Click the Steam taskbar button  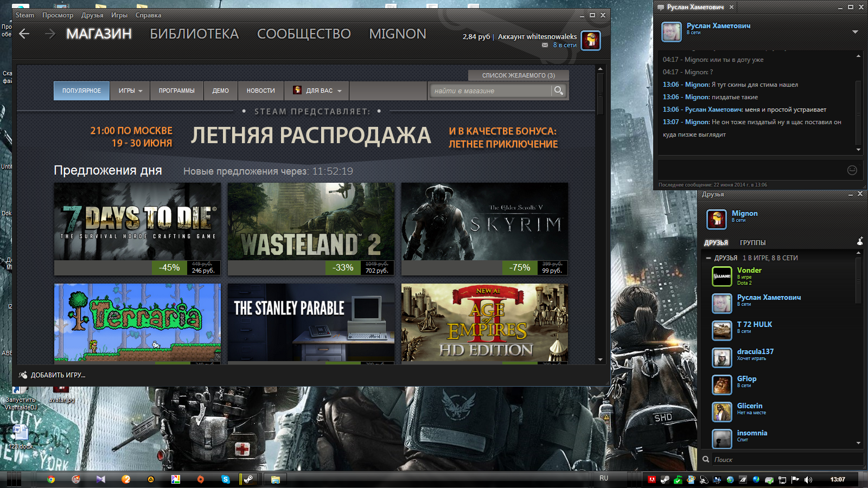click(x=248, y=479)
